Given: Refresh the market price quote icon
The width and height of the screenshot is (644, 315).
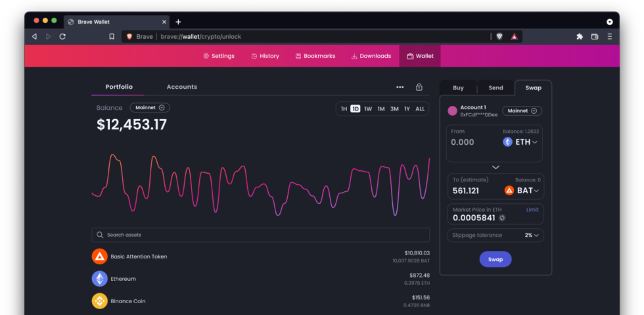Looking at the screenshot, I should (x=502, y=218).
